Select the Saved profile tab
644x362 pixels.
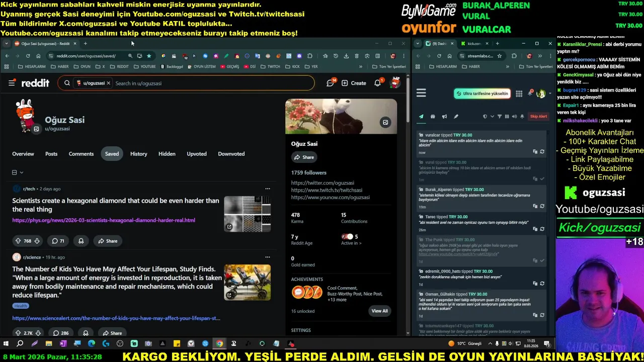click(112, 154)
